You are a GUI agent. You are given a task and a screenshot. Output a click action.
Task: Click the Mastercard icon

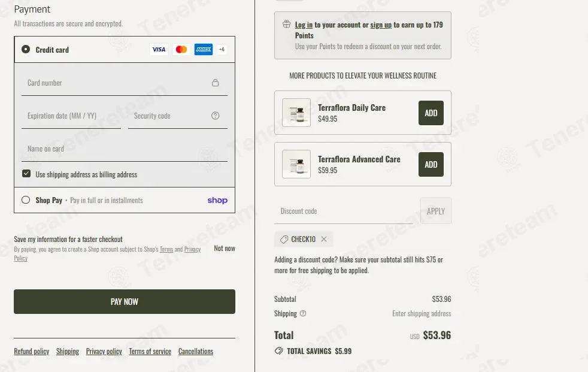pos(181,50)
